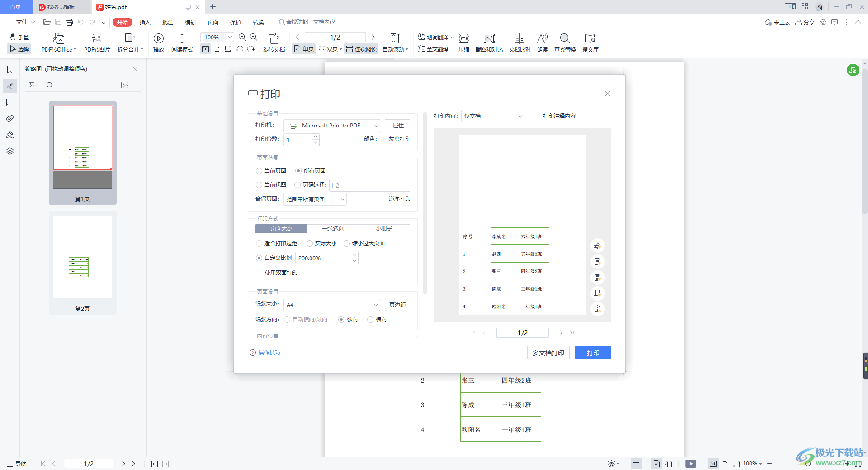
Task: Open the 批注 ribbon tab
Action: [168, 22]
